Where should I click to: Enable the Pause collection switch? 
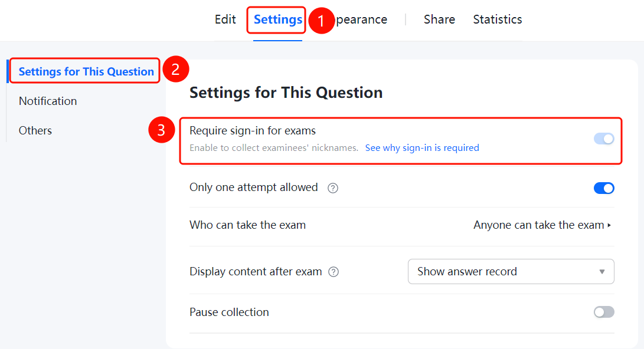point(604,312)
